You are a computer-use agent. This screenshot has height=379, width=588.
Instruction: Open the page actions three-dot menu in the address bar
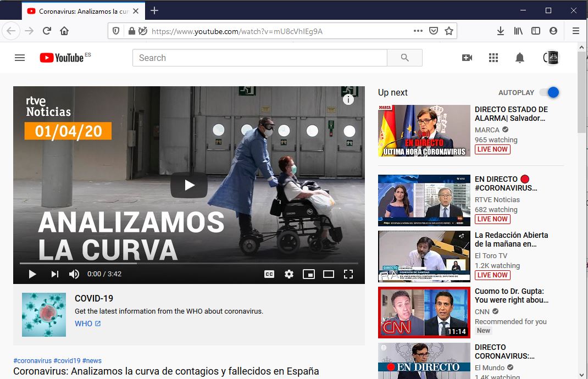(418, 31)
